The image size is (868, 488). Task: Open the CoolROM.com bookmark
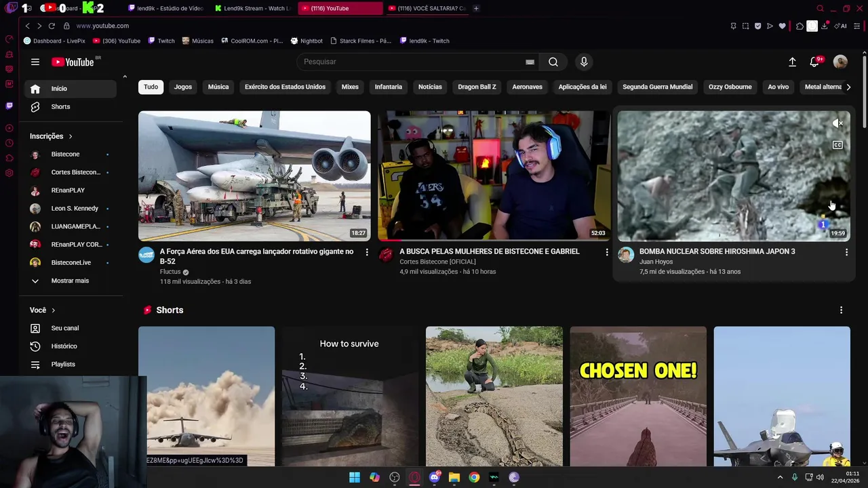pos(252,41)
